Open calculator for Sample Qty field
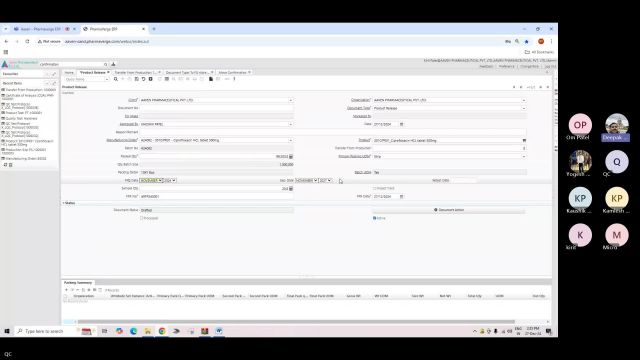Viewport: 640px width, 360px height. click(291, 189)
